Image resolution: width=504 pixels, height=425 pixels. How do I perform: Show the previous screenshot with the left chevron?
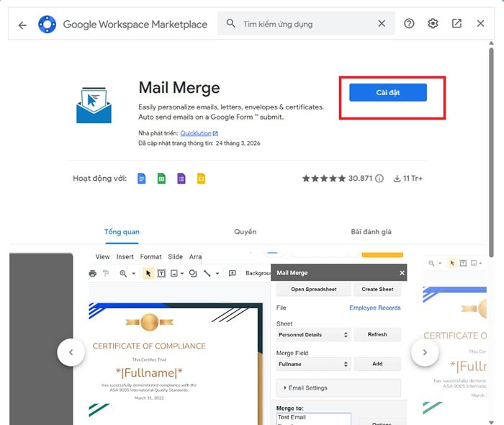tap(71, 352)
